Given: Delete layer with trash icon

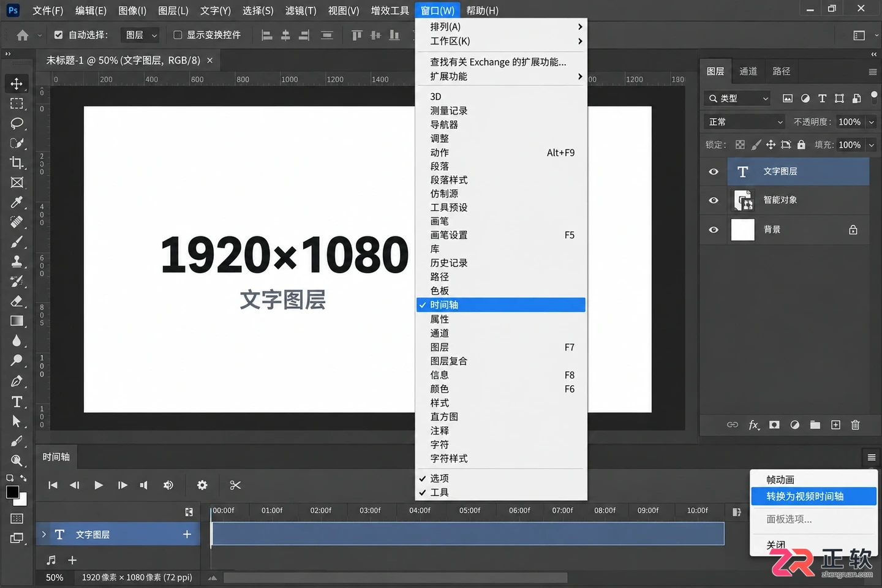Looking at the screenshot, I should (x=856, y=424).
